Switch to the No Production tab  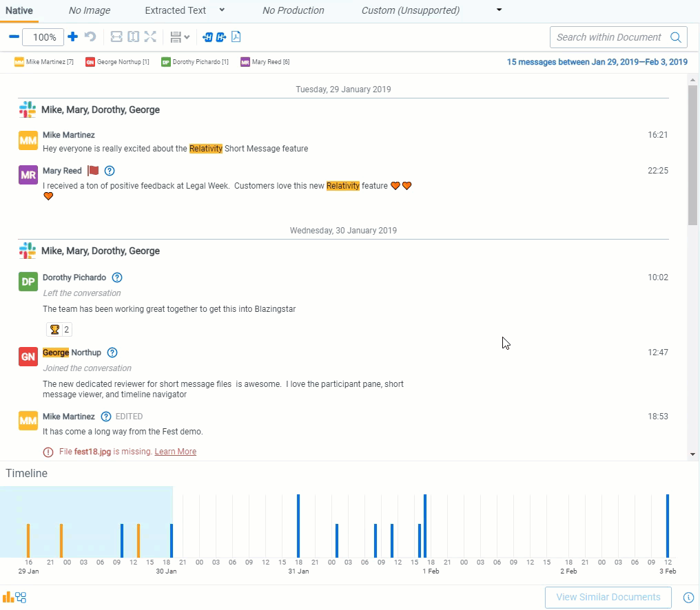pyautogui.click(x=294, y=10)
